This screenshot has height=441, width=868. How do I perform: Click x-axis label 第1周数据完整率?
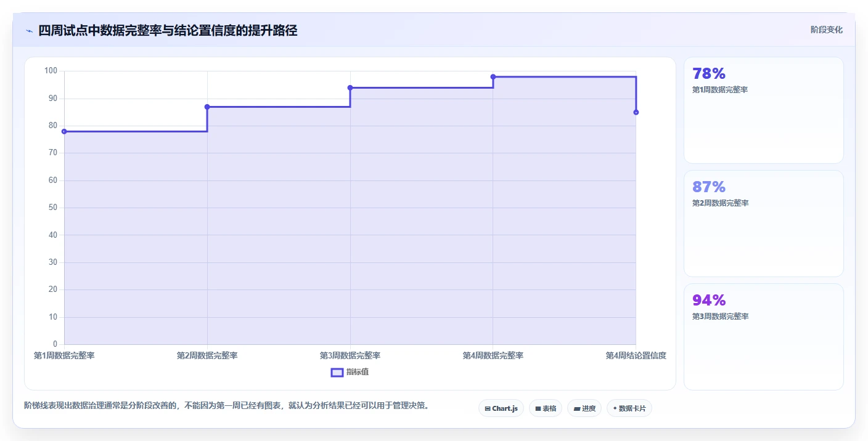[x=64, y=356]
